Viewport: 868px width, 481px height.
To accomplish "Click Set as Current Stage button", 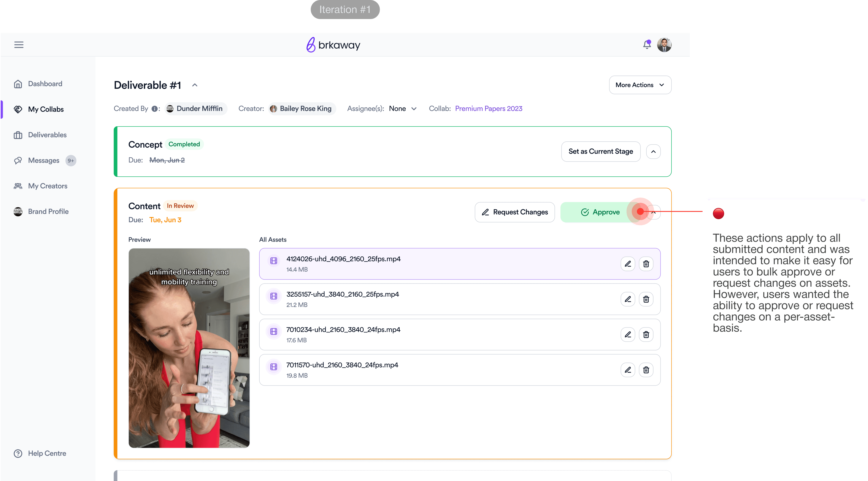I will tap(601, 152).
